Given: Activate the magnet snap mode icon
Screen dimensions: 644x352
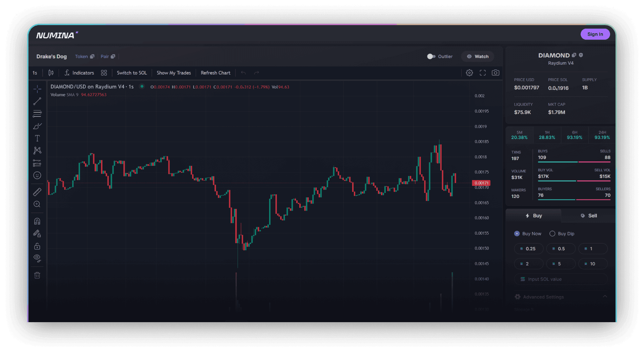Looking at the screenshot, I should (37, 221).
